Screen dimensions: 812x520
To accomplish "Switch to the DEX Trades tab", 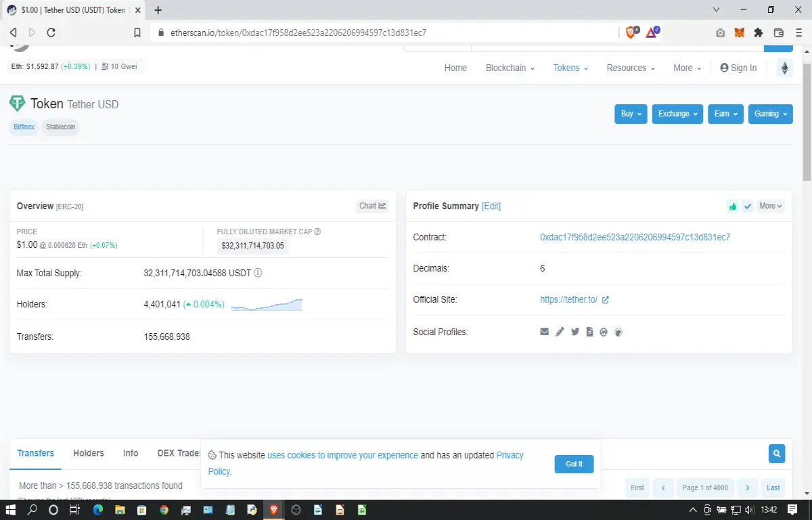I will point(179,453).
